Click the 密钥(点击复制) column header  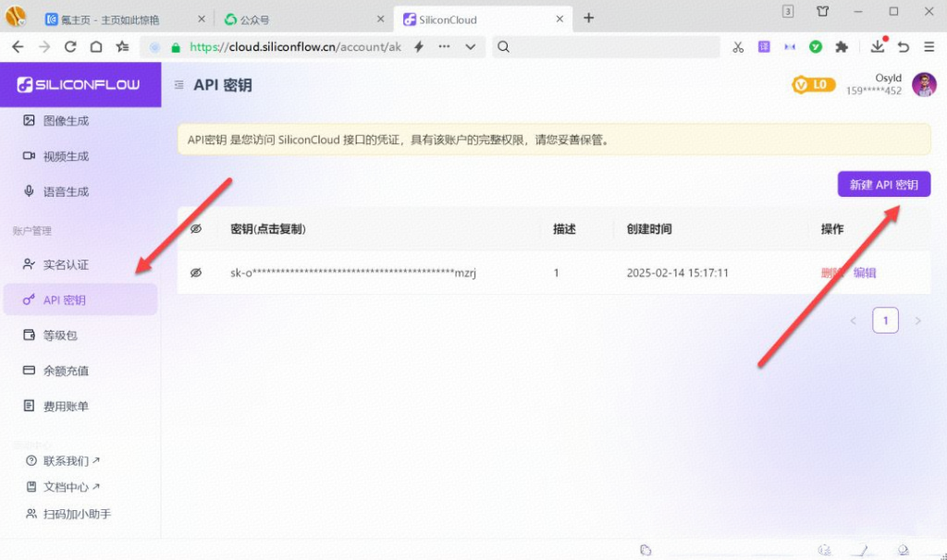pos(268,229)
